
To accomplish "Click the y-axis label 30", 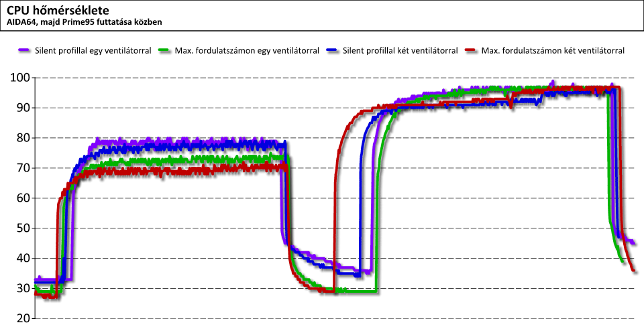I will click(23, 288).
